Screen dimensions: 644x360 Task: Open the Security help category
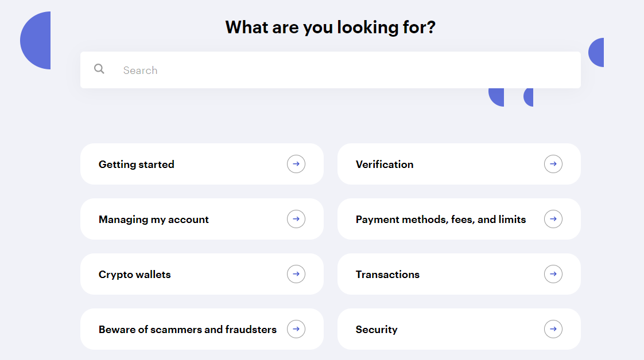(459, 329)
